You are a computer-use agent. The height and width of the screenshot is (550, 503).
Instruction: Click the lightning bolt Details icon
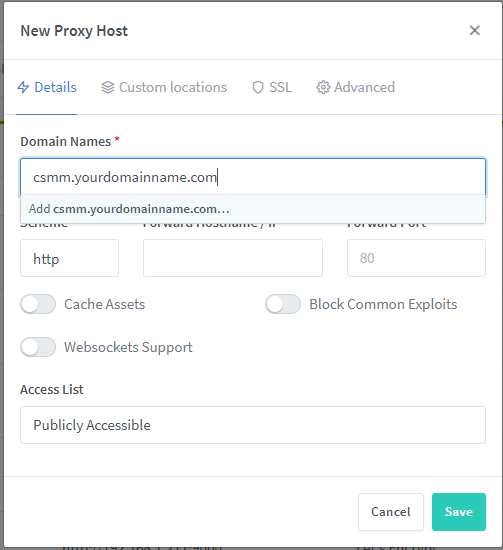pyautogui.click(x=23, y=87)
